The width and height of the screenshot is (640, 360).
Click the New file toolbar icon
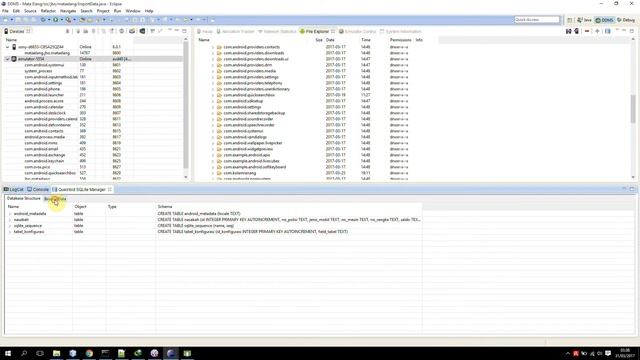tap(6, 20)
